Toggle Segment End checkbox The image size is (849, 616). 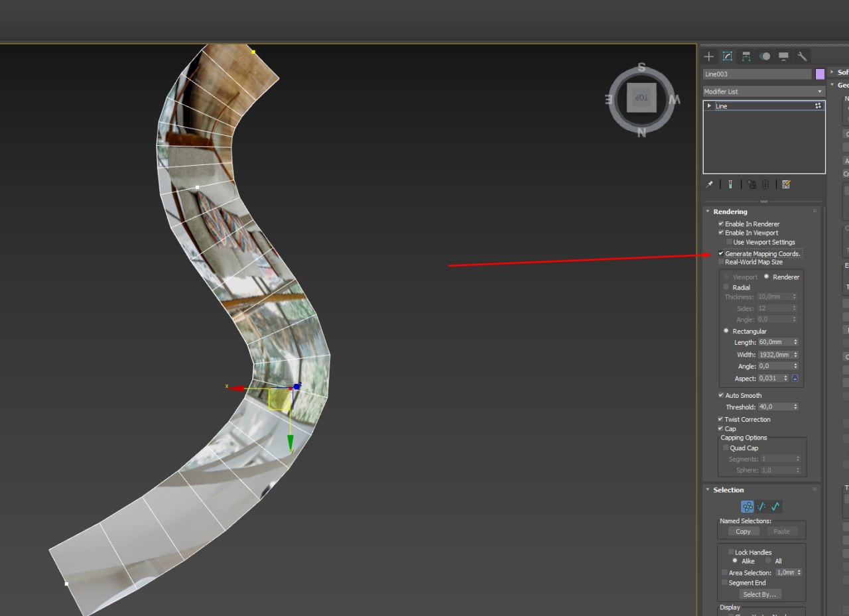(724, 583)
